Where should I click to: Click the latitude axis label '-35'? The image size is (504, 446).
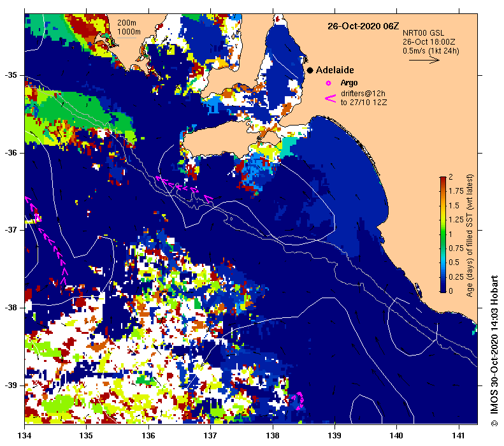click(x=11, y=75)
